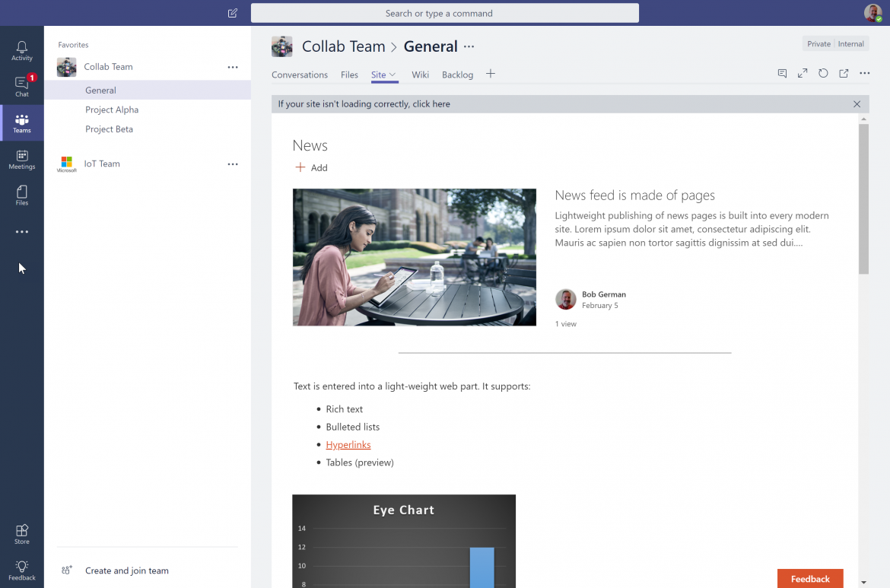Open the tab conversation chat icon
890x588 pixels.
[782, 73]
